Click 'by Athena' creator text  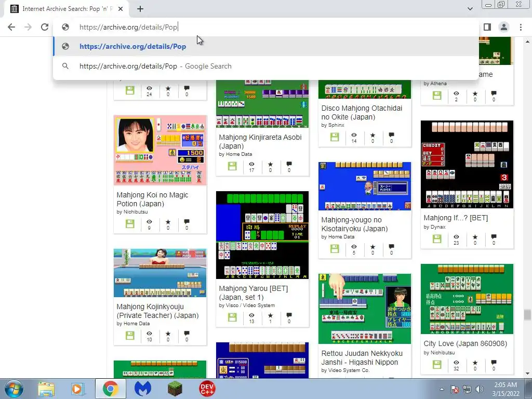(435, 84)
